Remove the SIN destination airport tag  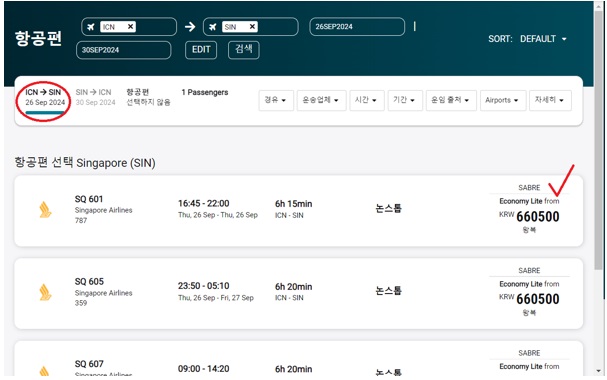pos(252,26)
